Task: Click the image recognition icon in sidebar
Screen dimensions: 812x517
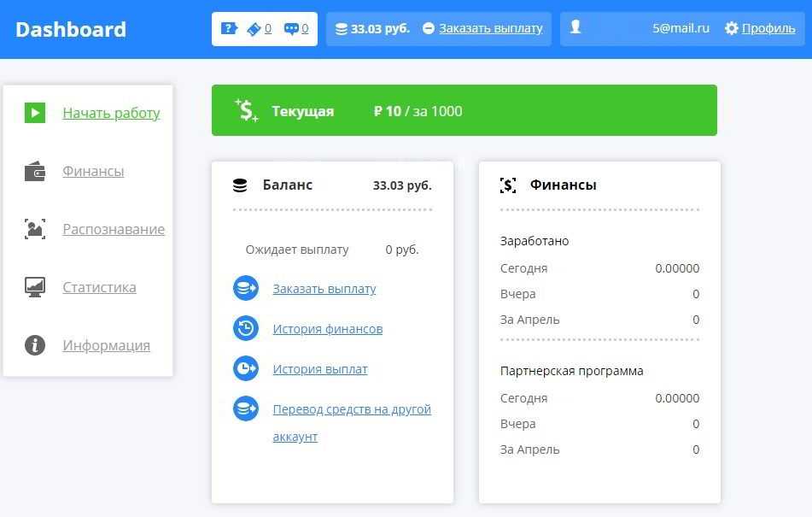Action: 35,229
